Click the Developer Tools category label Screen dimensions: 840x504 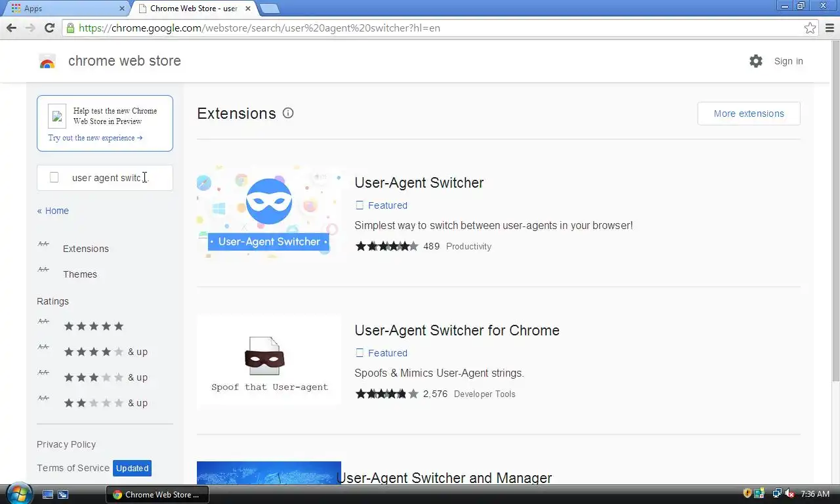[484, 394]
